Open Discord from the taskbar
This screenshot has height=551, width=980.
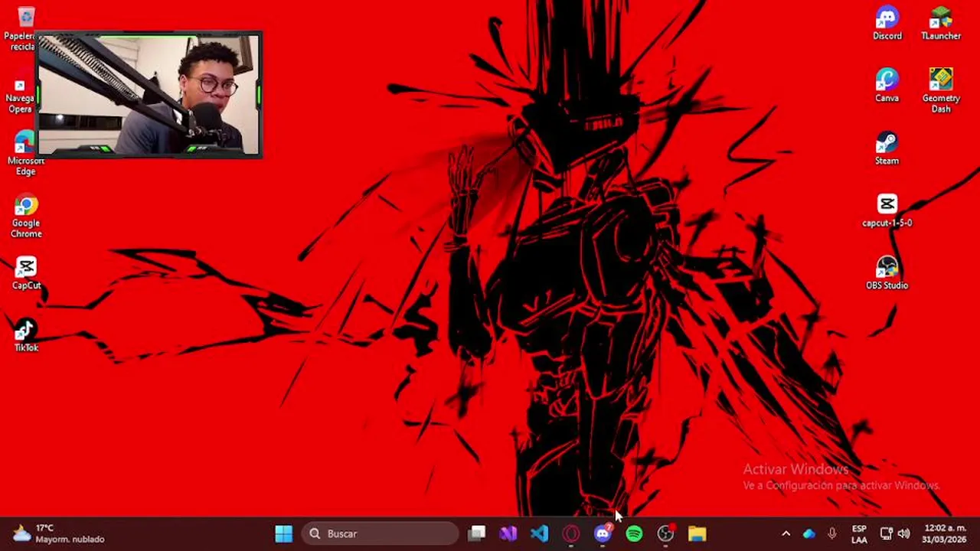(603, 533)
